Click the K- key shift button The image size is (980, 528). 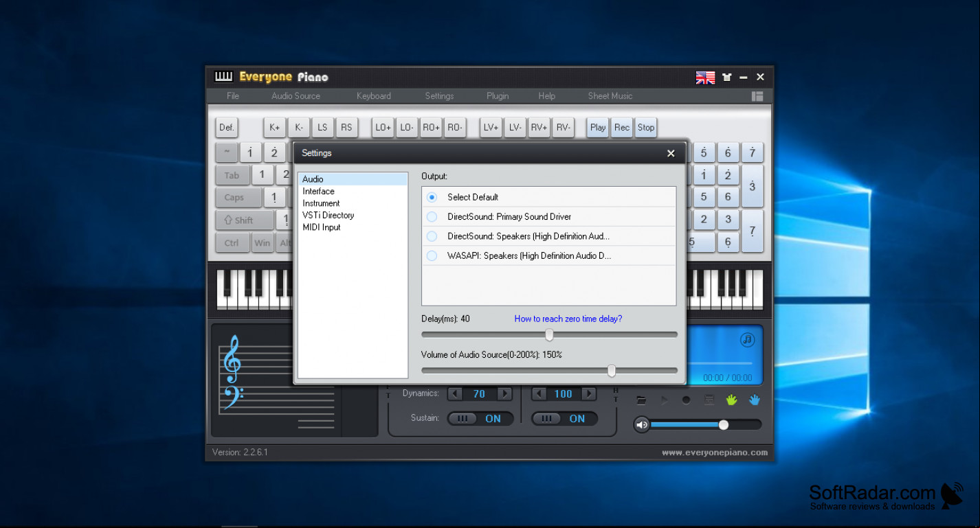coord(299,127)
